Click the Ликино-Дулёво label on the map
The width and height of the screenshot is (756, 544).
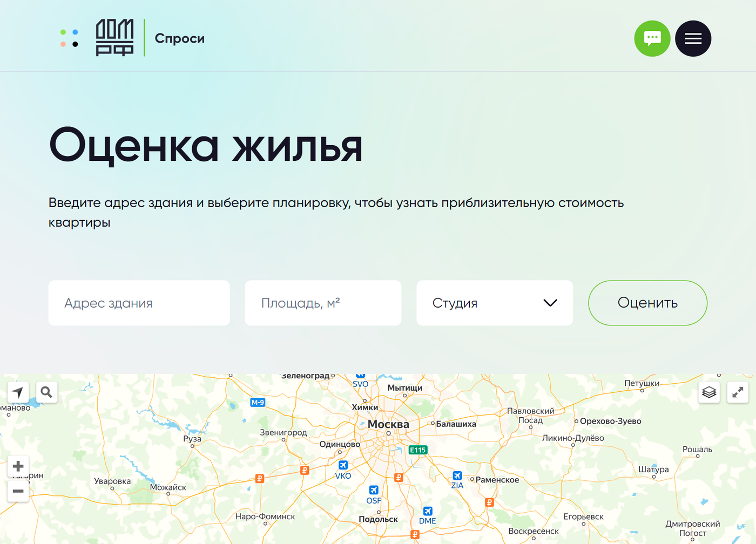coord(573,438)
